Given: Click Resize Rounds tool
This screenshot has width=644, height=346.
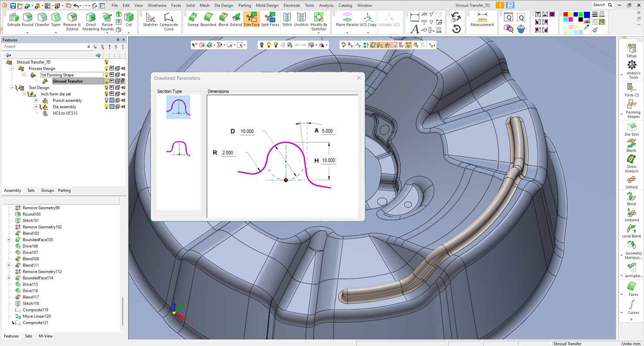Looking at the screenshot, I should 107,22.
